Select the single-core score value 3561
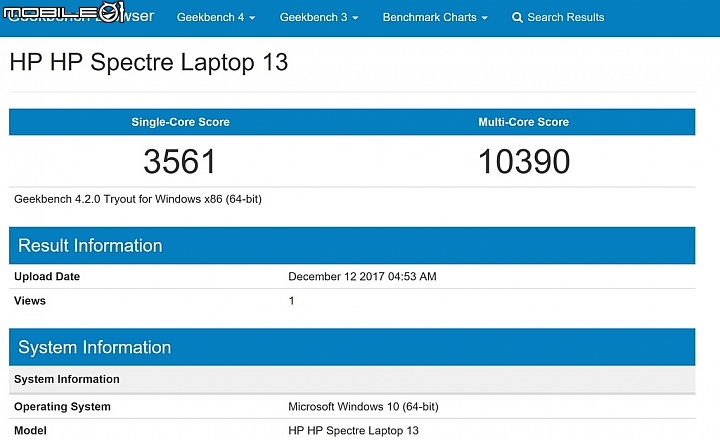720x440 pixels. click(x=180, y=161)
